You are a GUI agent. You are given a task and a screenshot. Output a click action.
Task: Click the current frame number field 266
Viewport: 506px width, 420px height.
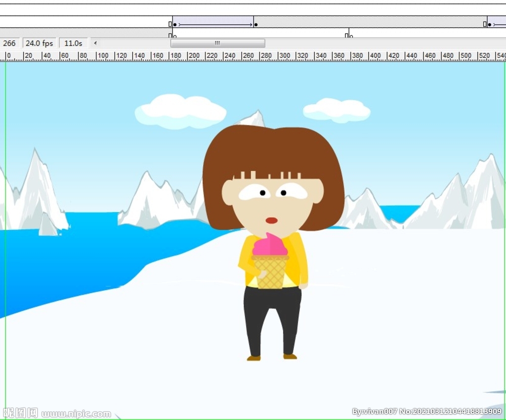coord(9,43)
